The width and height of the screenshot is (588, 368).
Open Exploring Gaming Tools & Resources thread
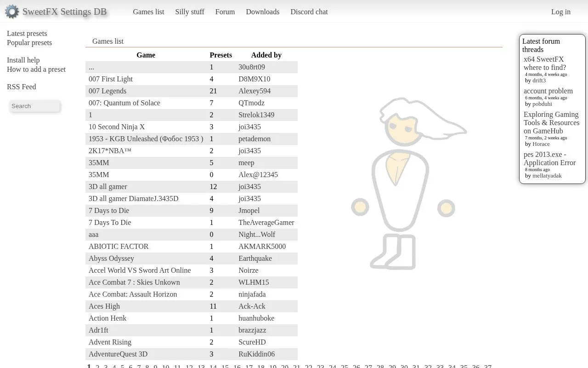coord(551,123)
